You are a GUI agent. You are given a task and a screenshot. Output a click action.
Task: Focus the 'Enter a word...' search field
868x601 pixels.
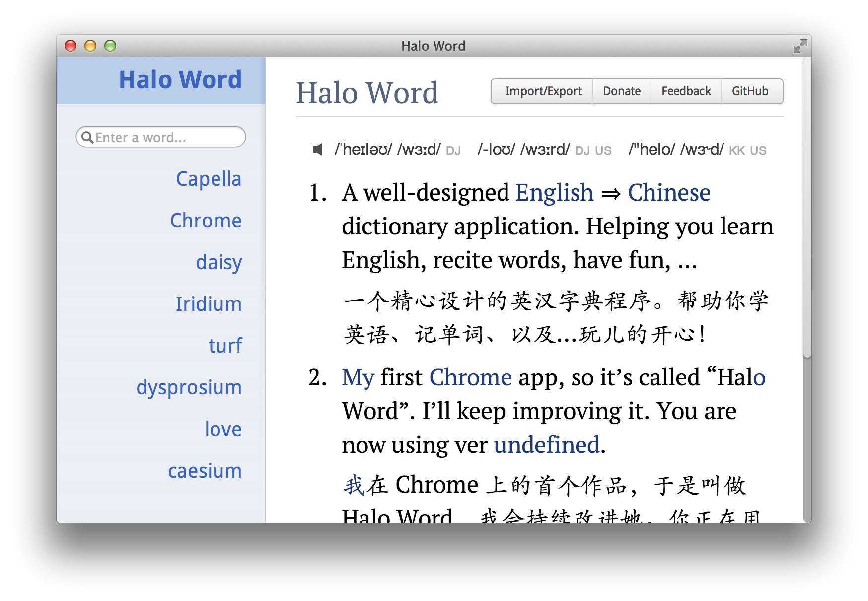pyautogui.click(x=161, y=137)
